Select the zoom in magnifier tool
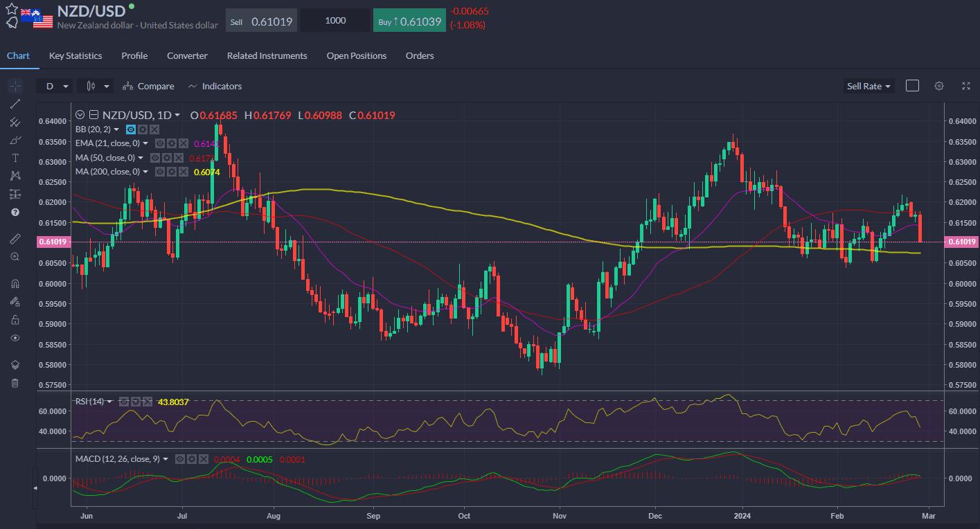 pyautogui.click(x=15, y=256)
